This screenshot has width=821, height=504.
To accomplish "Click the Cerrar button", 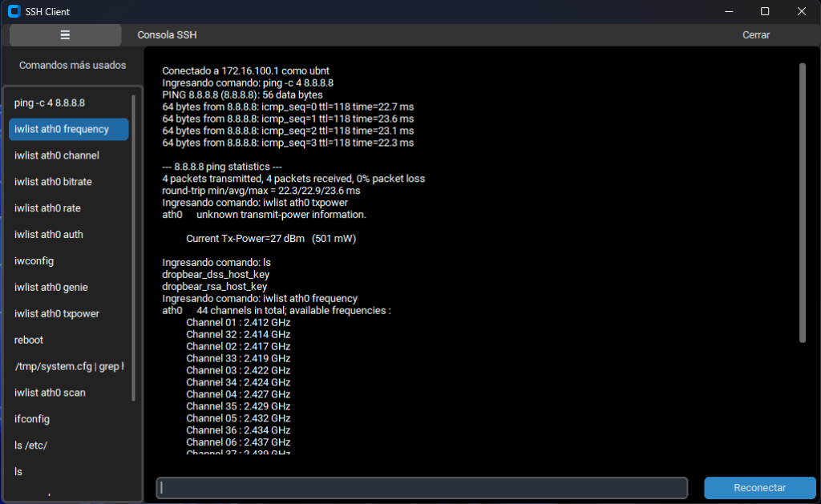I will [x=755, y=35].
